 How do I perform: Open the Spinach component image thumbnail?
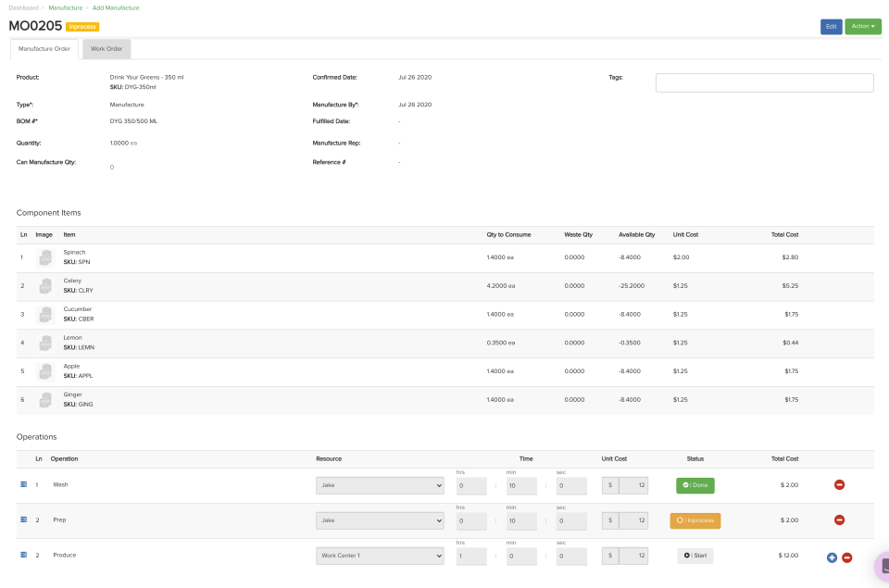point(44,257)
